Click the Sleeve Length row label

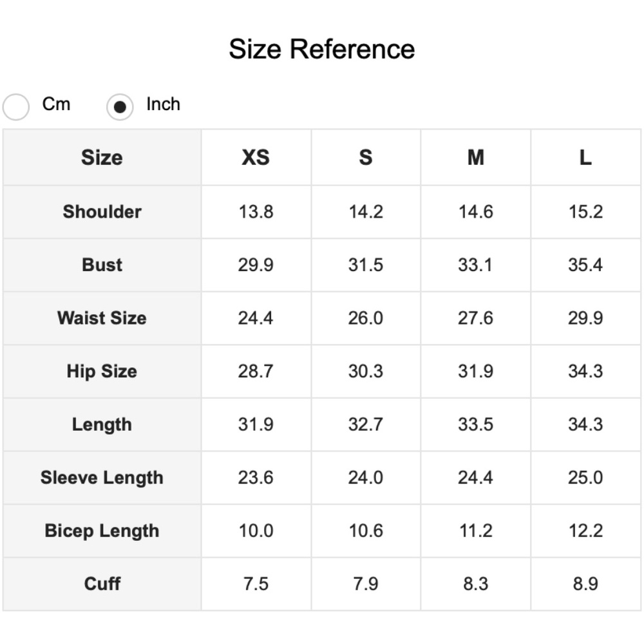(x=102, y=477)
